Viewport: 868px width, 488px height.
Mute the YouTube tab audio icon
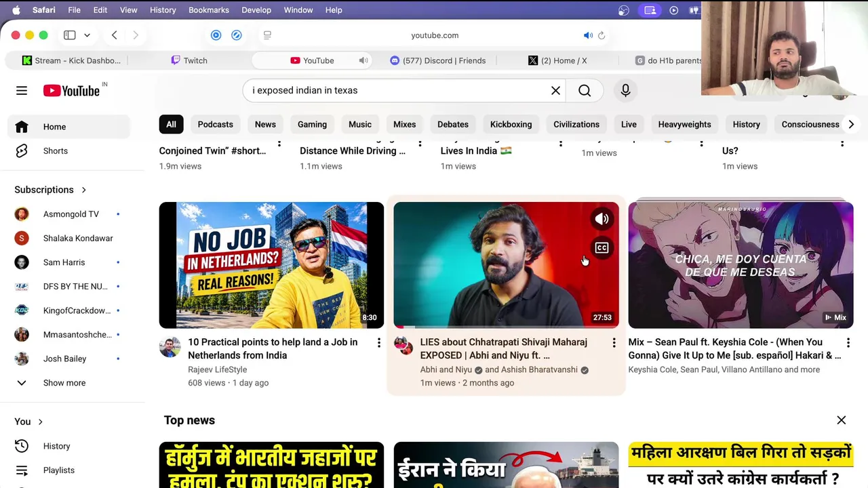pyautogui.click(x=363, y=60)
